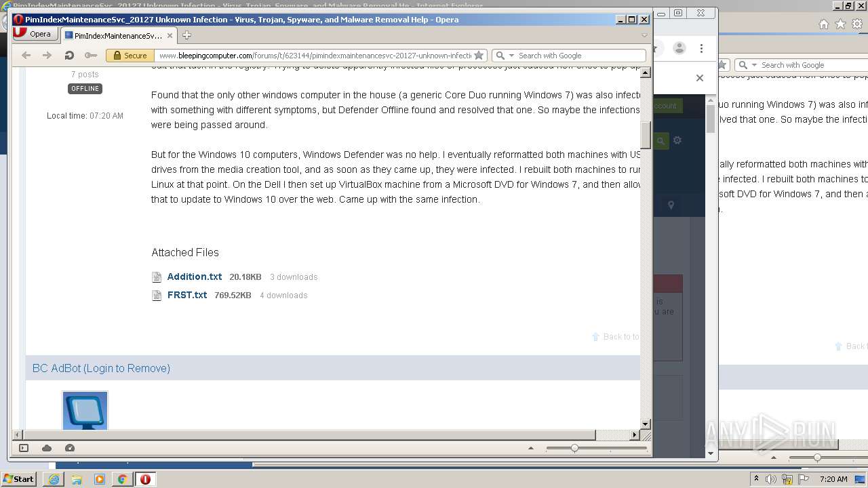
Task: Toggle the Opera panel sidebar icon
Action: 24,448
